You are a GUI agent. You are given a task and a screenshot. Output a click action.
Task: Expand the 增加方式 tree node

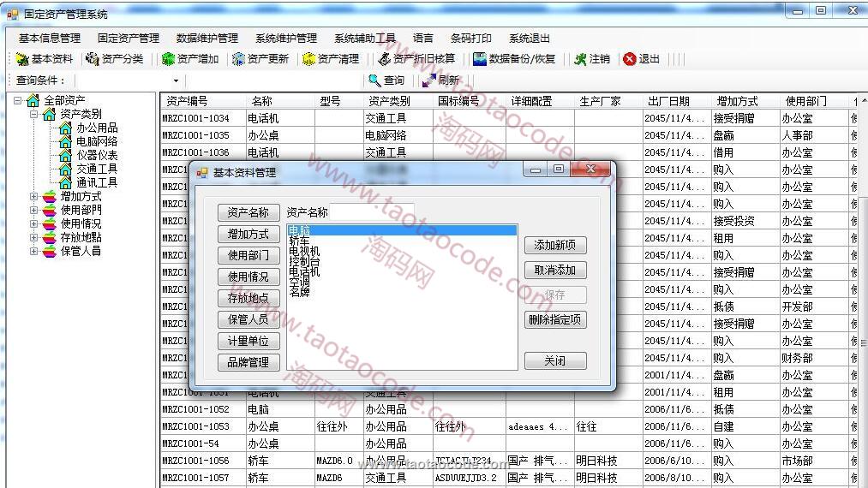click(x=34, y=197)
